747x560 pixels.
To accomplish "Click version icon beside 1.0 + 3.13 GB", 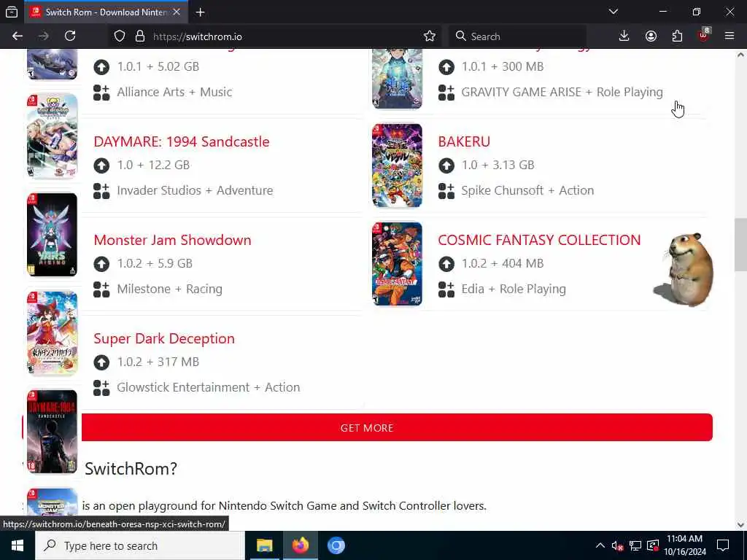I will point(446,166).
